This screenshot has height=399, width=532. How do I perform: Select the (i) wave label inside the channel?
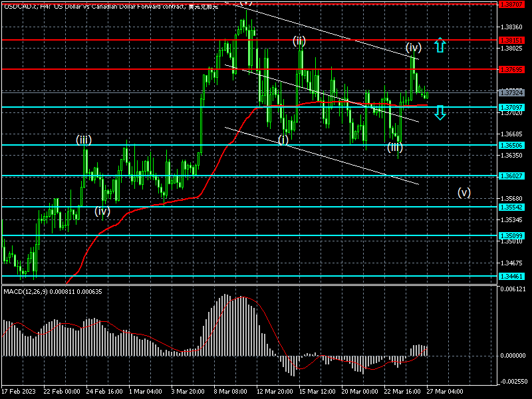(x=283, y=140)
